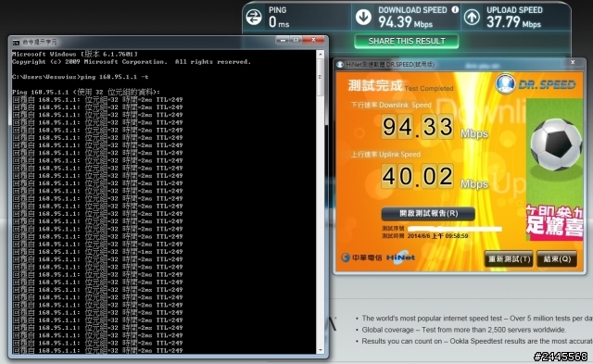Click the soccer ball advertisement banner
This screenshot has width=593, height=364.
(554, 169)
